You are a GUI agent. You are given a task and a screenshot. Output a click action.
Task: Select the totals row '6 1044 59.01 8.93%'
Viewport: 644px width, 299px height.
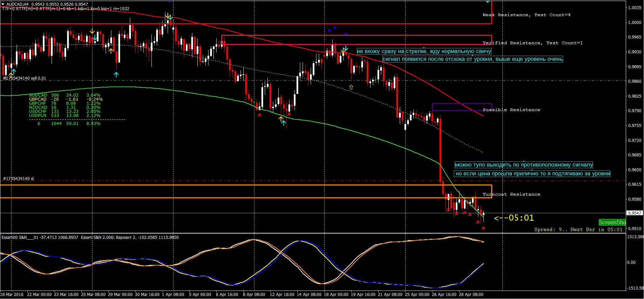69,124
